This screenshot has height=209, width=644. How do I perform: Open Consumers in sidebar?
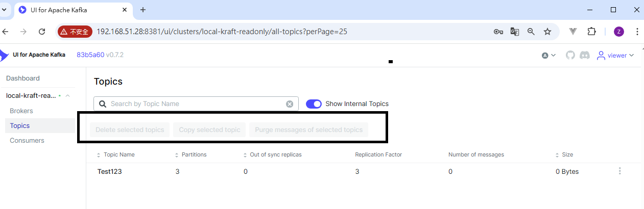27,140
